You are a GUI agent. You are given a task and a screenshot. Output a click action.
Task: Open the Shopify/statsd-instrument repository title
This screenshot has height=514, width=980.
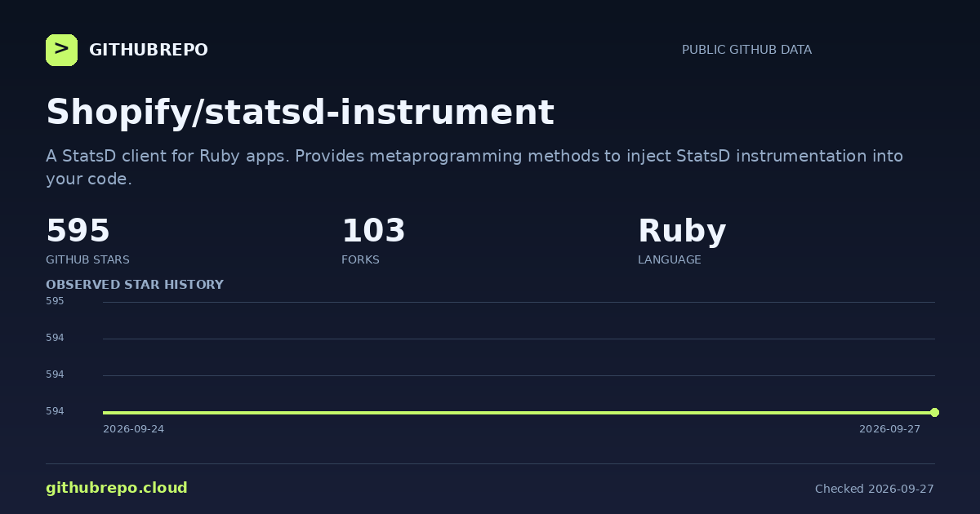tap(300, 112)
